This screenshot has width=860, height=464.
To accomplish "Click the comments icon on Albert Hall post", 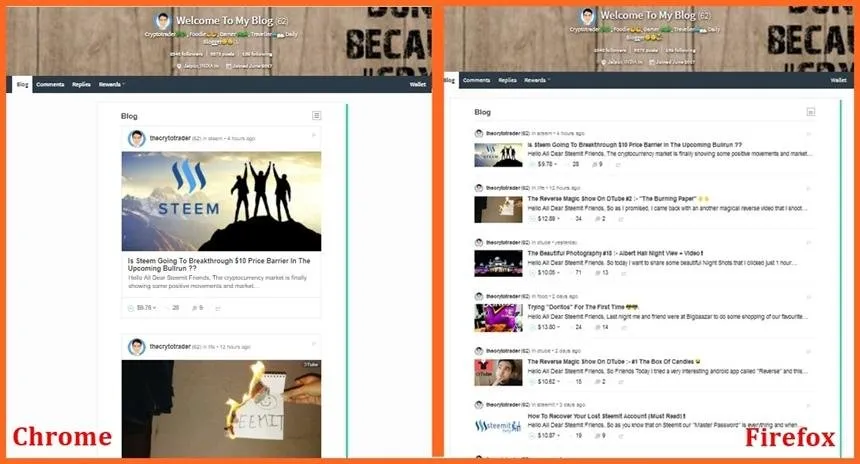I will (597, 273).
